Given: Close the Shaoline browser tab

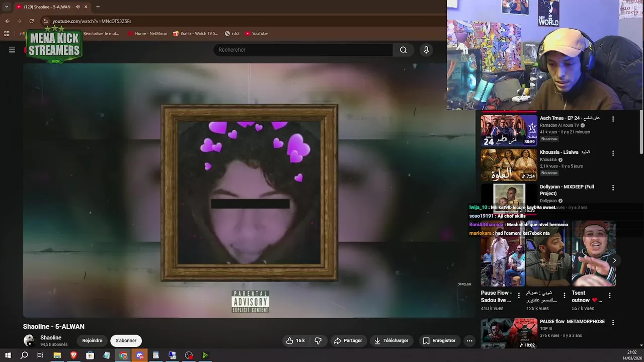Looking at the screenshot, I should click(x=86, y=7).
